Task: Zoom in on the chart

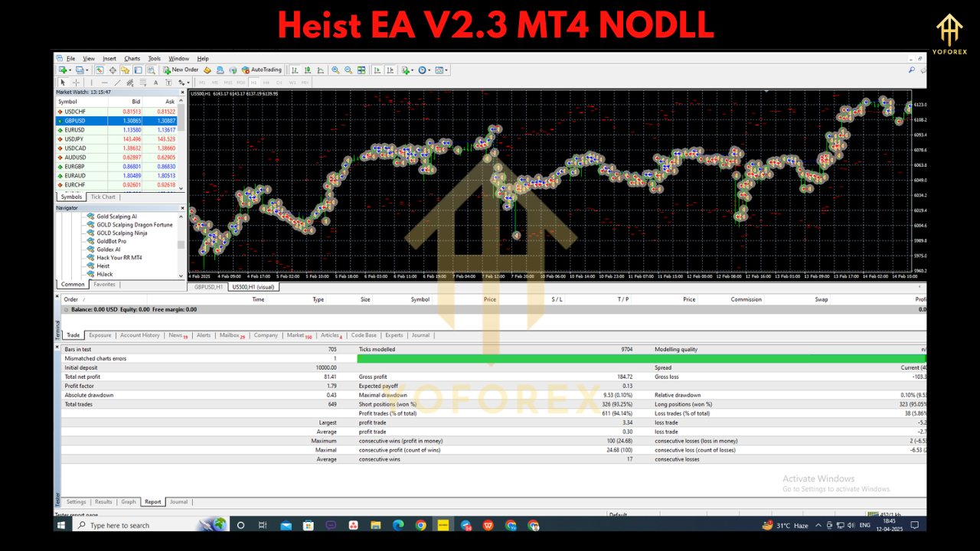Action: (x=335, y=70)
